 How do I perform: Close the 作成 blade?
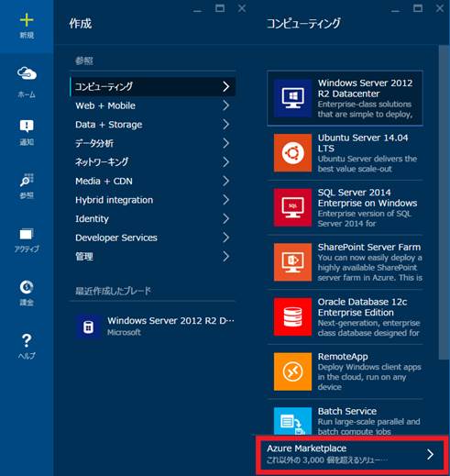(242, 8)
